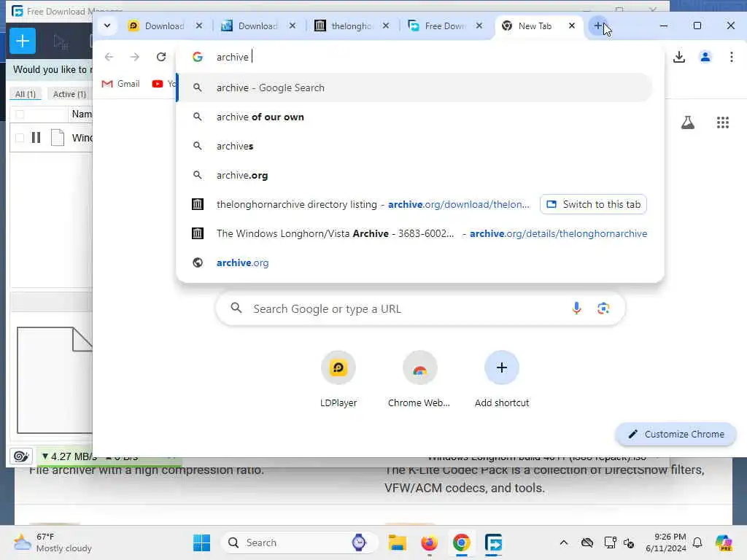Close the thelonghornarchive tab

(x=386, y=26)
